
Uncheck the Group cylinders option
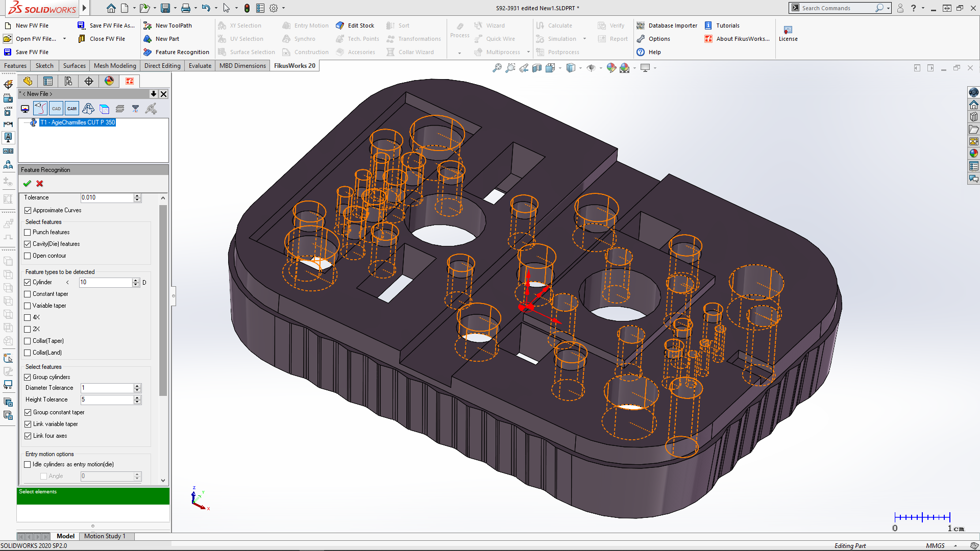tap(28, 377)
